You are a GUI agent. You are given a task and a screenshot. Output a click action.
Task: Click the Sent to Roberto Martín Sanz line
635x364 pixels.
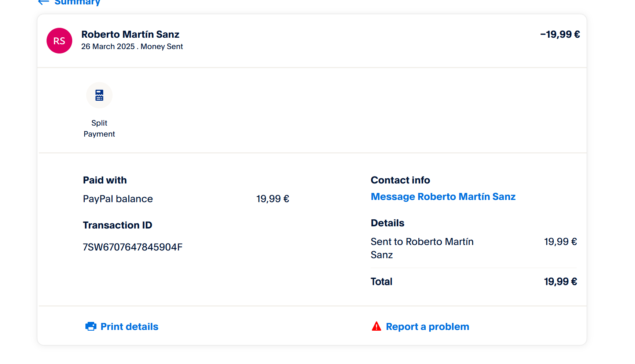(422, 248)
